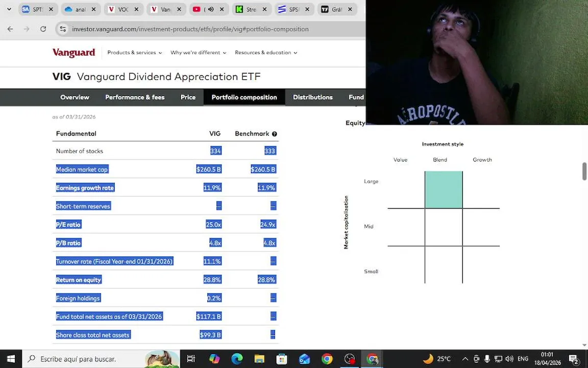Click the microphone tray icon
Image resolution: width=588 pixels, height=368 pixels.
point(487,359)
